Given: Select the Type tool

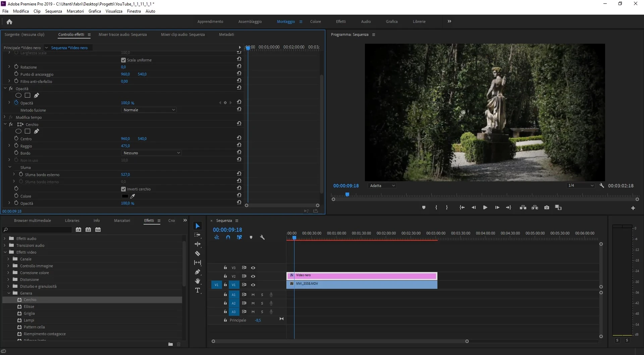Looking at the screenshot, I should click(198, 290).
